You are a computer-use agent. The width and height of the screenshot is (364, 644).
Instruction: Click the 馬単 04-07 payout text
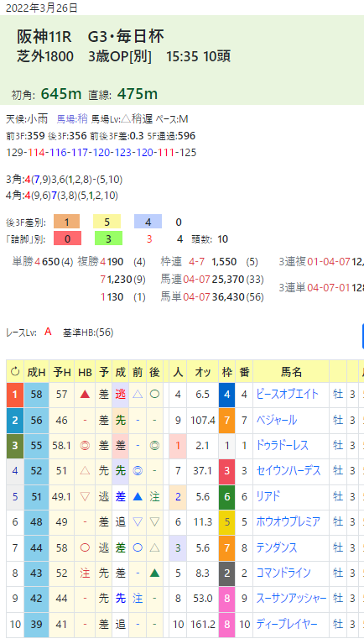tap(212, 296)
